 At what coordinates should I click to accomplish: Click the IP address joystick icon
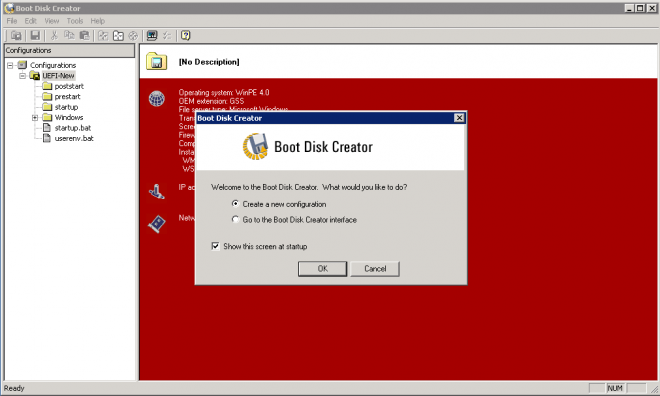coord(157,192)
